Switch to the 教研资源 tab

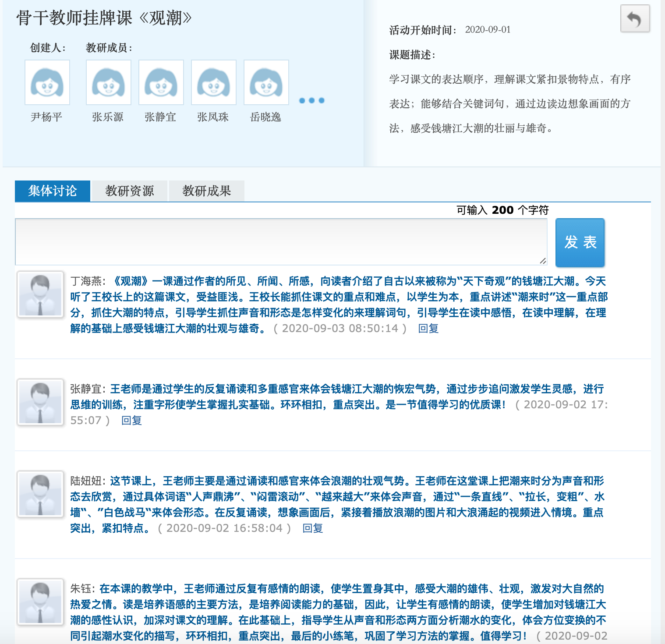pyautogui.click(x=130, y=191)
